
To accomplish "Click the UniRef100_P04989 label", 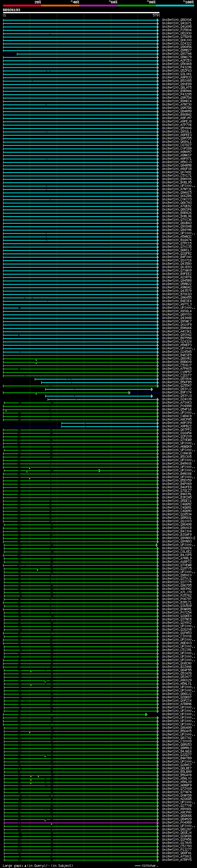I will click(177, 822).
